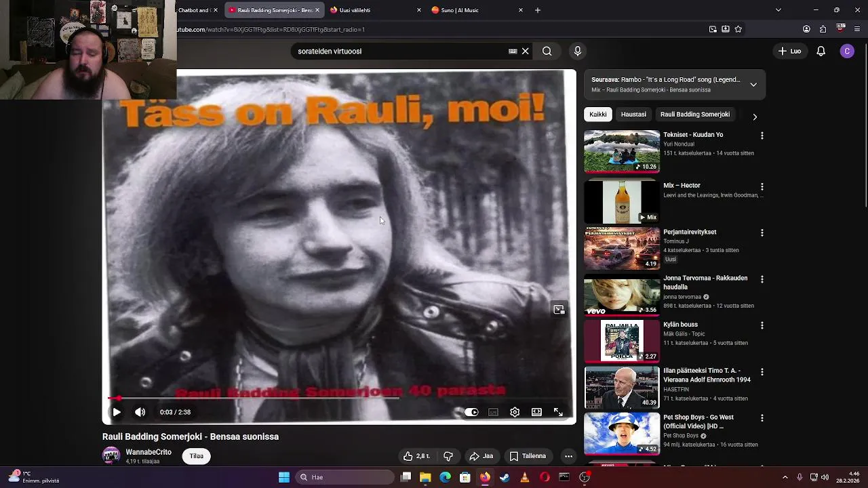Screen dimensions: 868x488
Task: Open options for Tekniset - Kuudan Yo
Action: [x=762, y=136]
